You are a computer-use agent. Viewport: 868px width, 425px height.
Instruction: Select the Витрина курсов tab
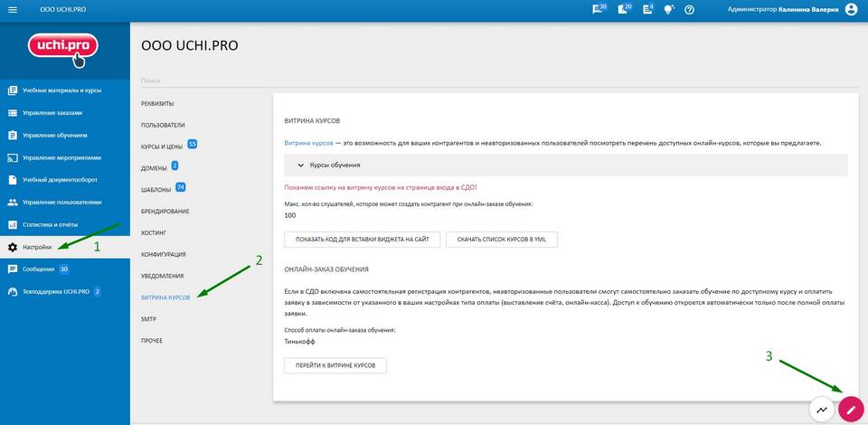point(165,297)
